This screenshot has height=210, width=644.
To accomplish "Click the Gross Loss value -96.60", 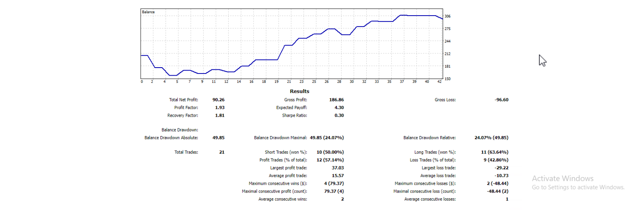I will coord(501,100).
